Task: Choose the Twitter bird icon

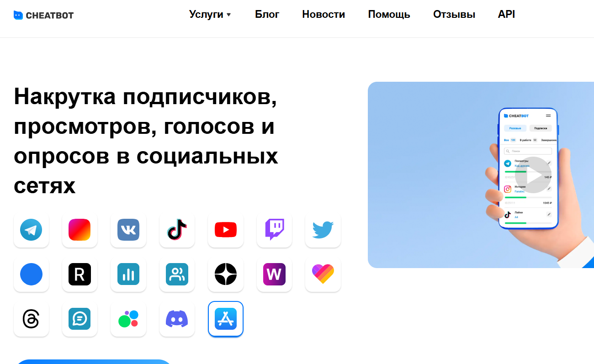Action: tap(323, 230)
